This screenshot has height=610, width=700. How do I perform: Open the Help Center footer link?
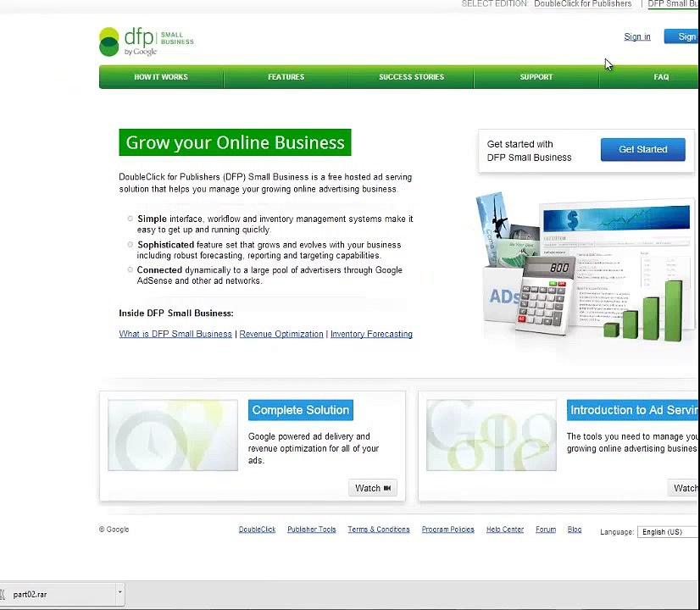(505, 530)
